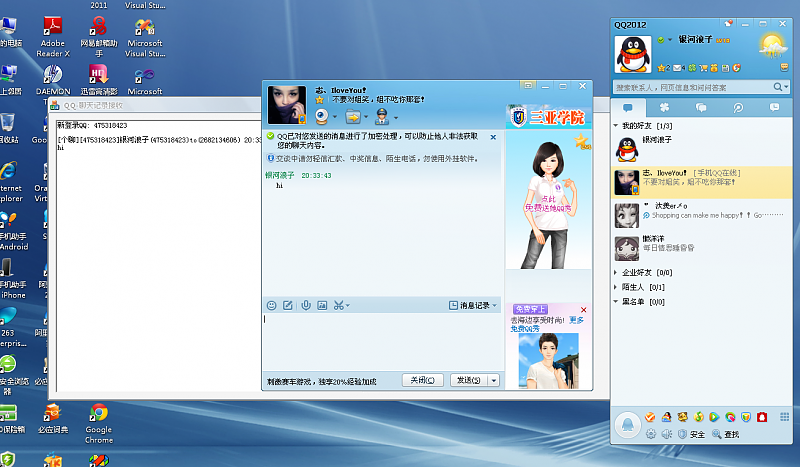Click the QQ Games penguin icon
The height and width of the screenshot is (467, 800).
coord(666,417)
